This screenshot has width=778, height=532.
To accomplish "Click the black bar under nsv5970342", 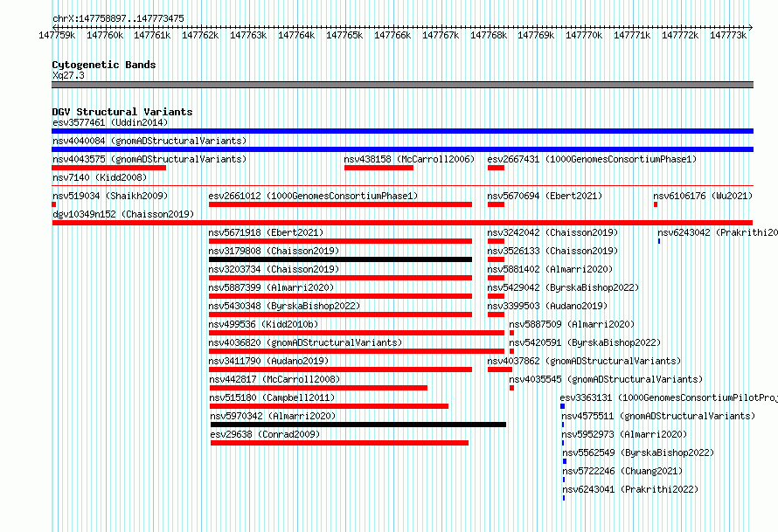I will 358,425.
